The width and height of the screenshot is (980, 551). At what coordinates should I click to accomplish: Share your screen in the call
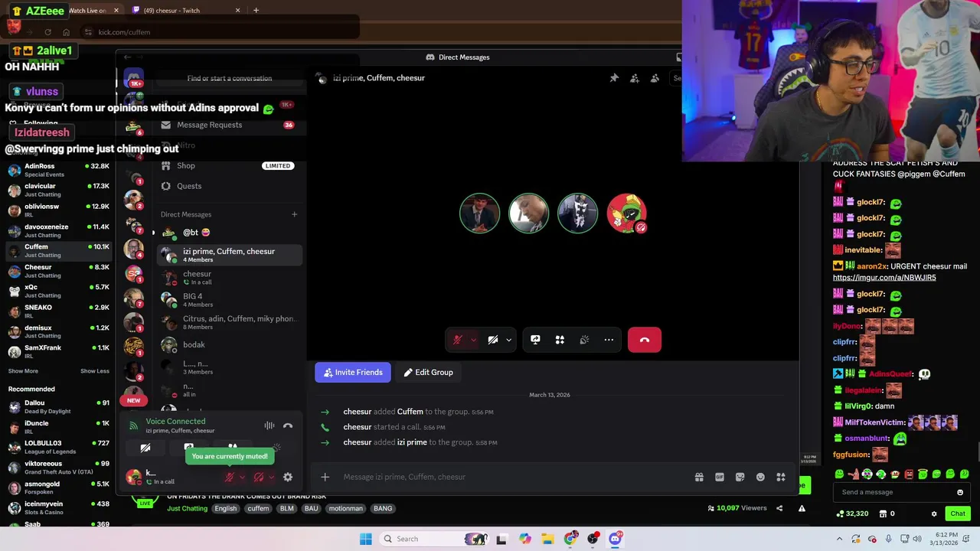pos(535,340)
